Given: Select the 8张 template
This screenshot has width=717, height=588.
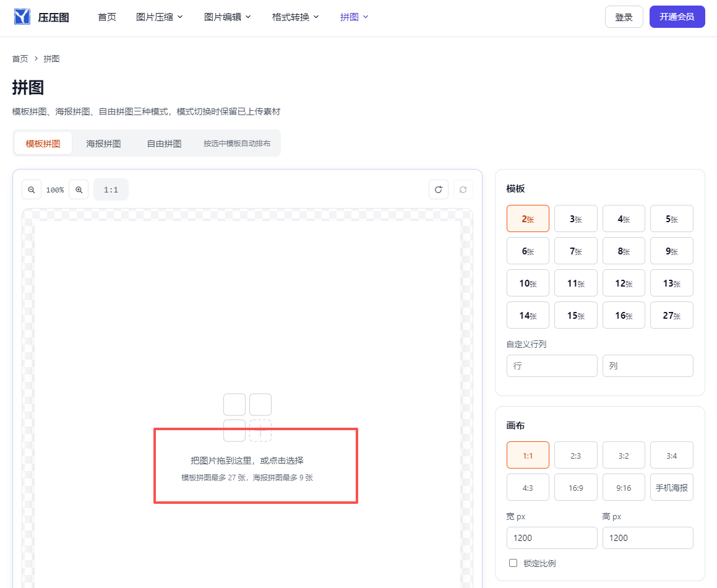Looking at the screenshot, I should click(624, 251).
